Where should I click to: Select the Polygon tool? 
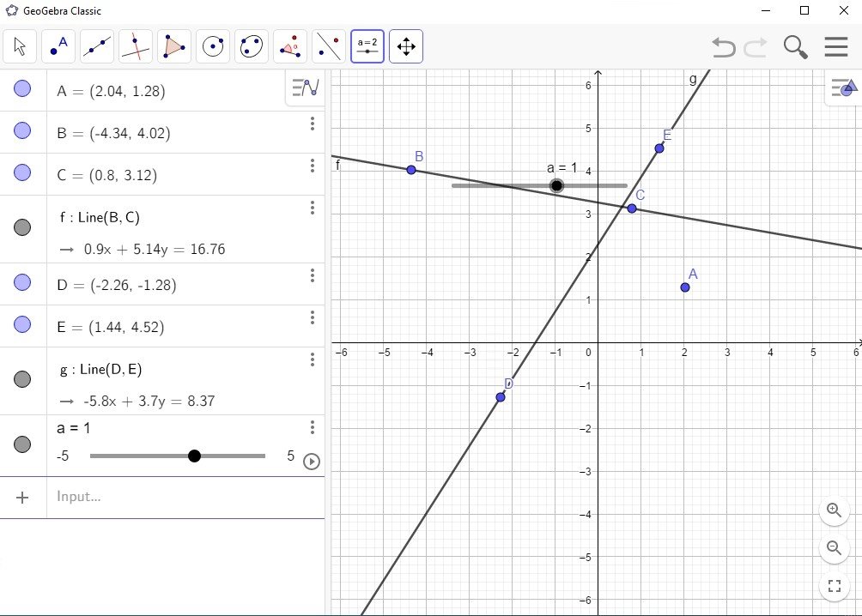point(174,46)
